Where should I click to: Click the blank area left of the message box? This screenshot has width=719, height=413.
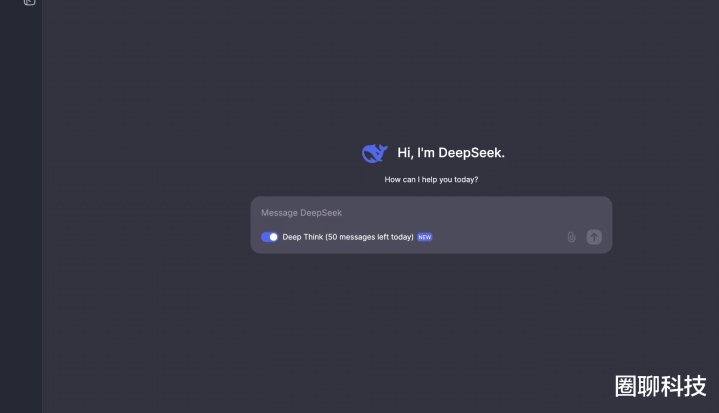pos(150,225)
